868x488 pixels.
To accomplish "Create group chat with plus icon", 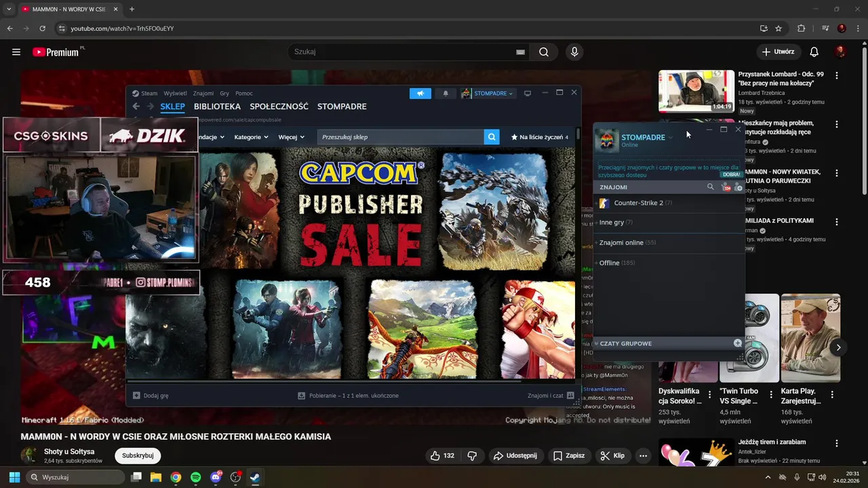I will 738,343.
